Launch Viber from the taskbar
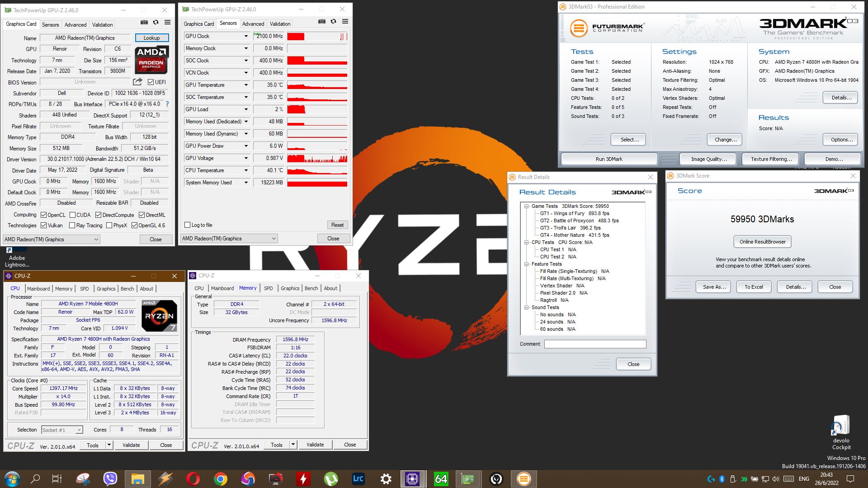The image size is (868, 488). pyautogui.click(x=110, y=479)
